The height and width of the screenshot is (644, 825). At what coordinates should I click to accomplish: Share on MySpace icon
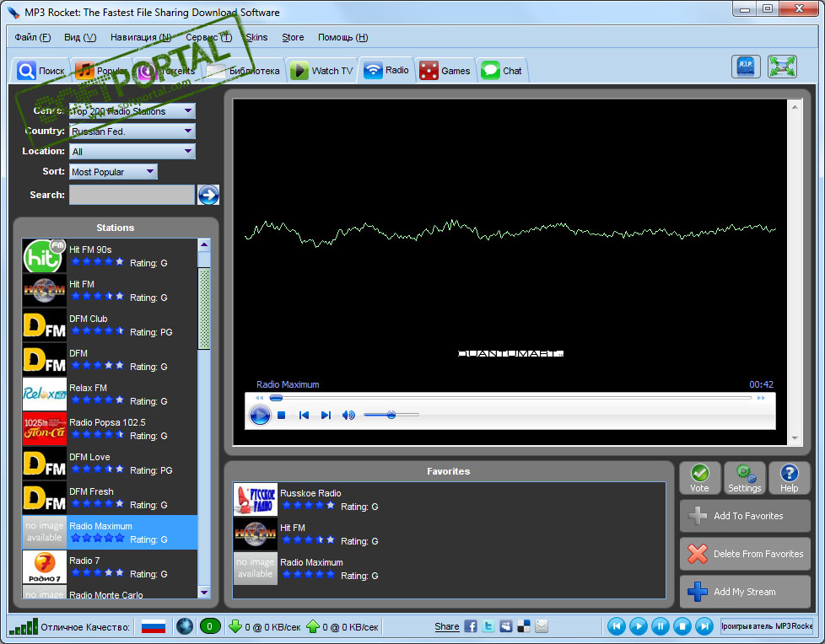pyautogui.click(x=505, y=626)
